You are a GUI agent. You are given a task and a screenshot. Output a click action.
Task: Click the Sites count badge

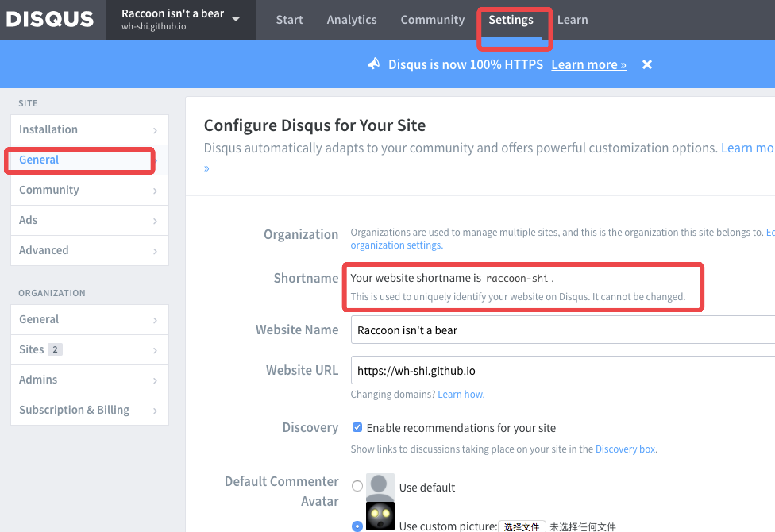55,349
